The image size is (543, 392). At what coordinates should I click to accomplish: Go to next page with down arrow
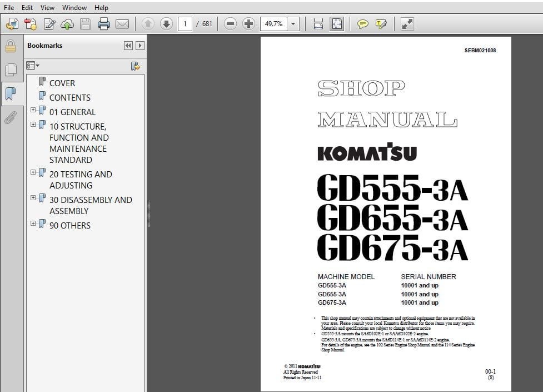(166, 24)
